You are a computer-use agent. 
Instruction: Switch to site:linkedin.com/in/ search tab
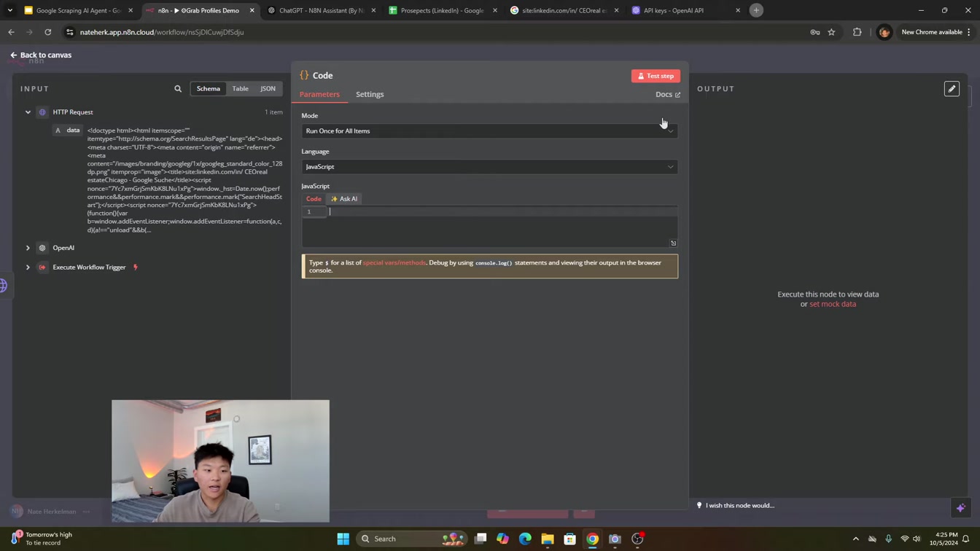click(x=564, y=10)
